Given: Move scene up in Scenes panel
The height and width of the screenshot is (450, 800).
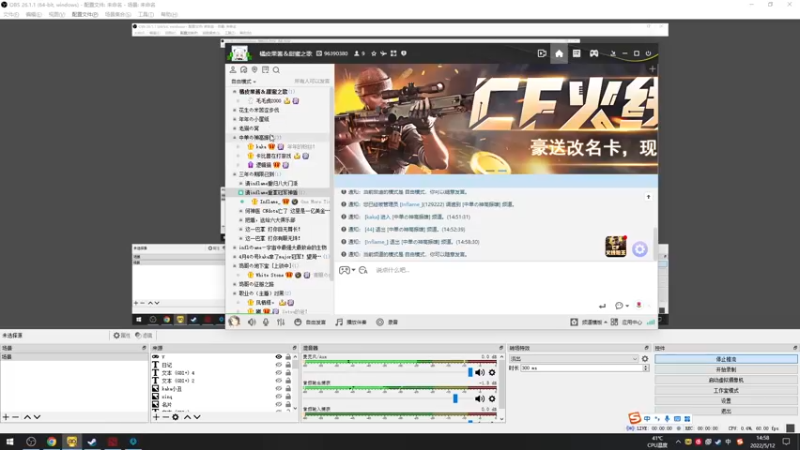Looking at the screenshot, I should [28, 417].
